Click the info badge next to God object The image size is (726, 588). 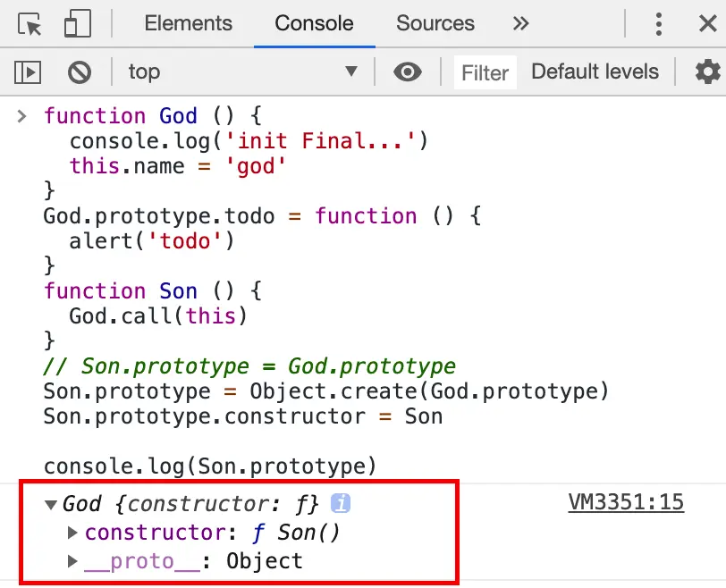340,504
